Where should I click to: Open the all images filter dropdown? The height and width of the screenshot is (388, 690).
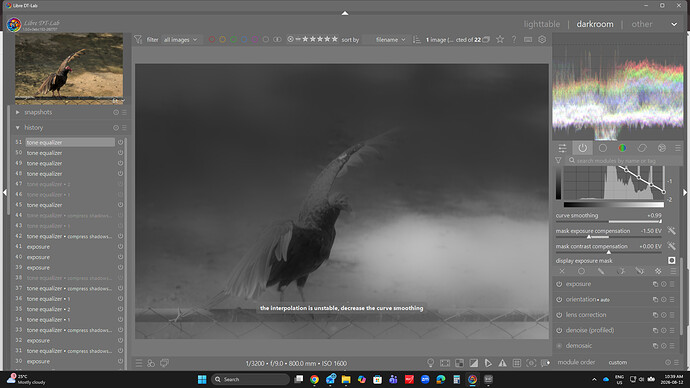pyautogui.click(x=180, y=40)
